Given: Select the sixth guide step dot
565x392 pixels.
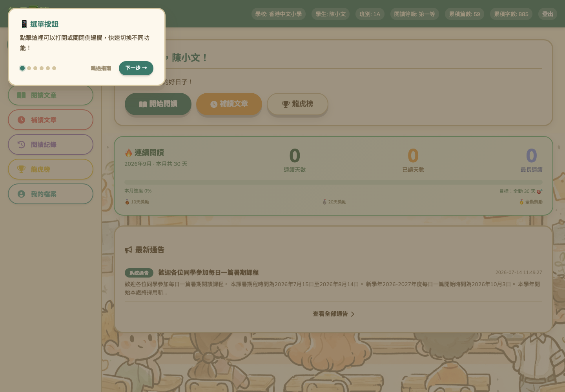Looking at the screenshot, I should [x=54, y=68].
